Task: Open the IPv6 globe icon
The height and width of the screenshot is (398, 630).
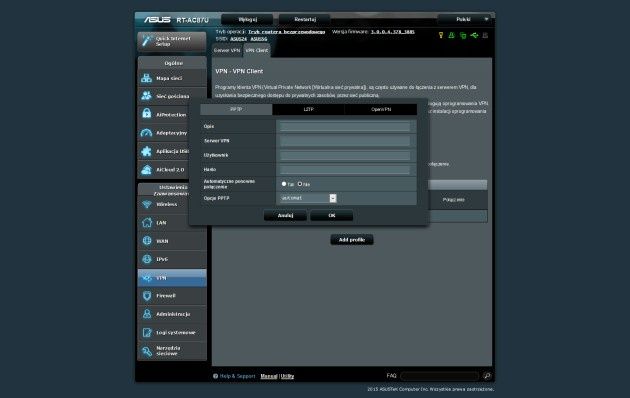Action: [x=147, y=259]
